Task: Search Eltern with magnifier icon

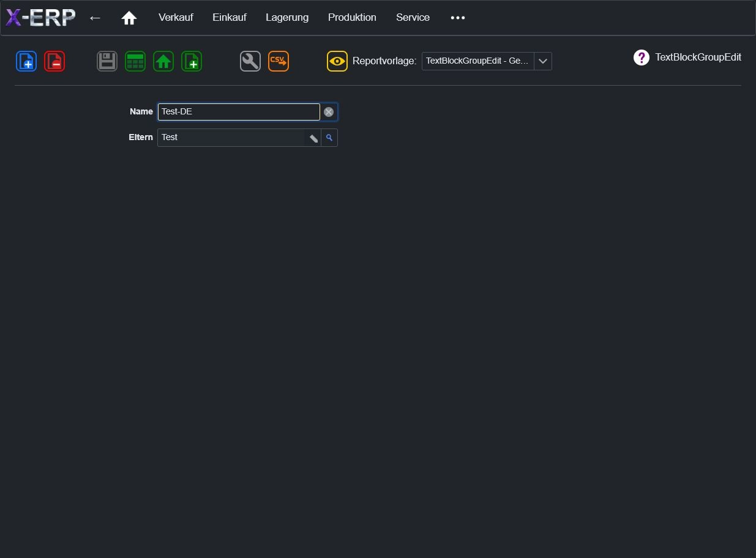Action: point(329,138)
